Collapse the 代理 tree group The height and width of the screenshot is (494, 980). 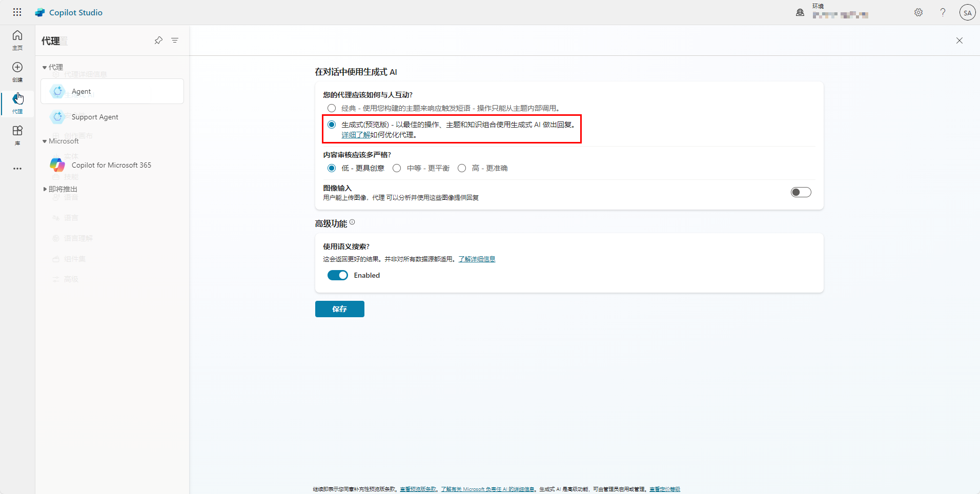tap(45, 68)
